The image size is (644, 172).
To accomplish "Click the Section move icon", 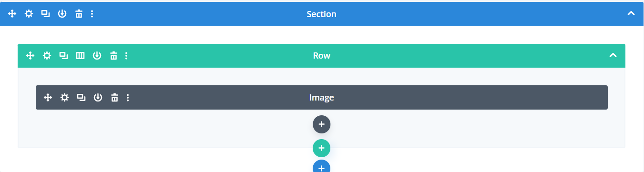I will pyautogui.click(x=12, y=14).
